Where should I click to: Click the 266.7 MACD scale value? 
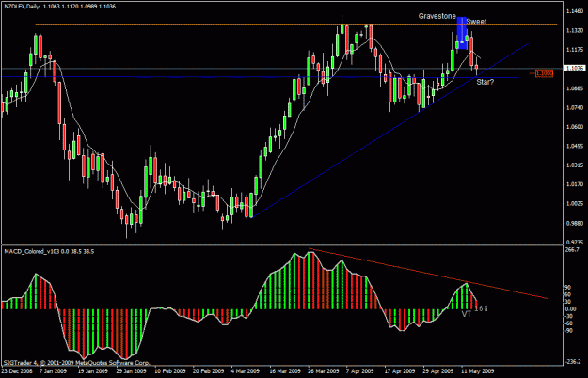coord(572,250)
